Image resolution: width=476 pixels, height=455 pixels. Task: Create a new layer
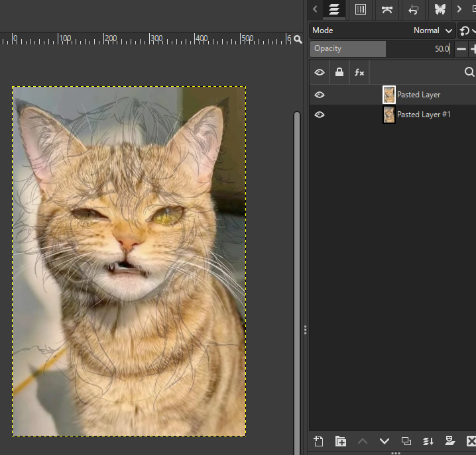pos(318,441)
